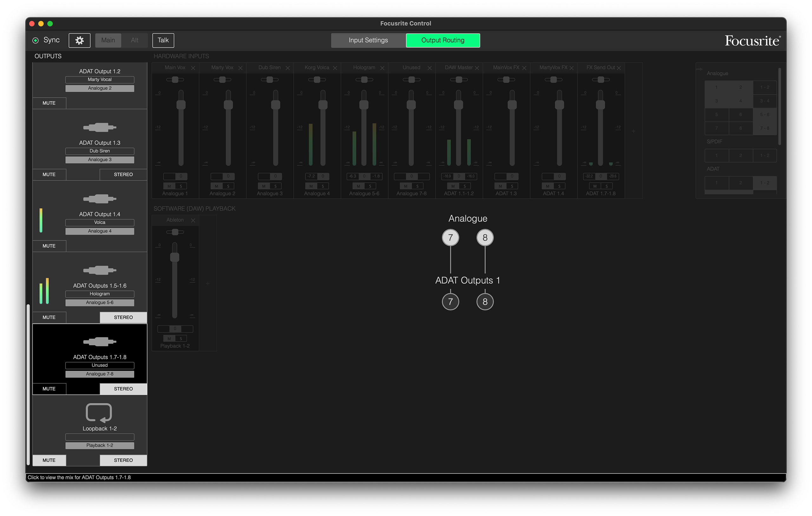Toggle Stereo for ADAT Output 1.3

123,175
